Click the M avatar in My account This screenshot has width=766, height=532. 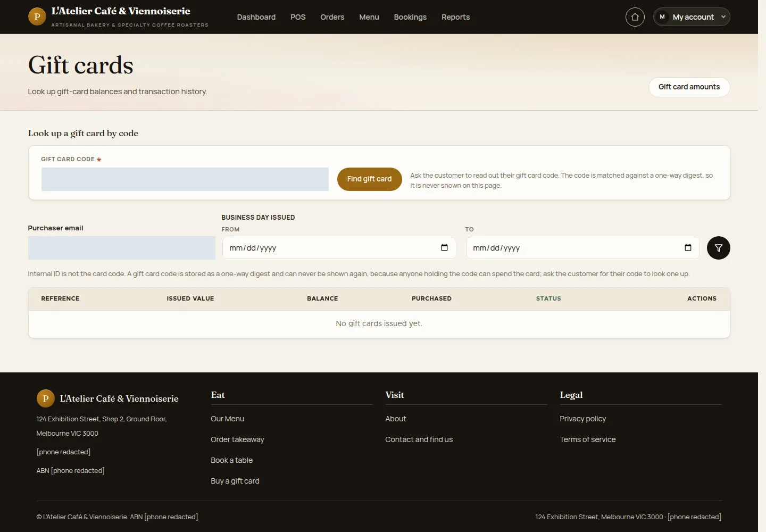coord(662,17)
